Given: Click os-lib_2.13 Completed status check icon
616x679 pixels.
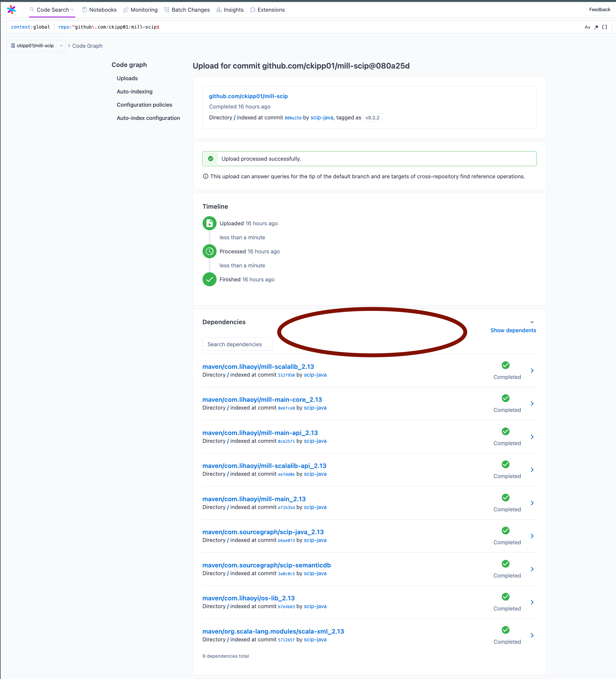Looking at the screenshot, I should point(505,596).
